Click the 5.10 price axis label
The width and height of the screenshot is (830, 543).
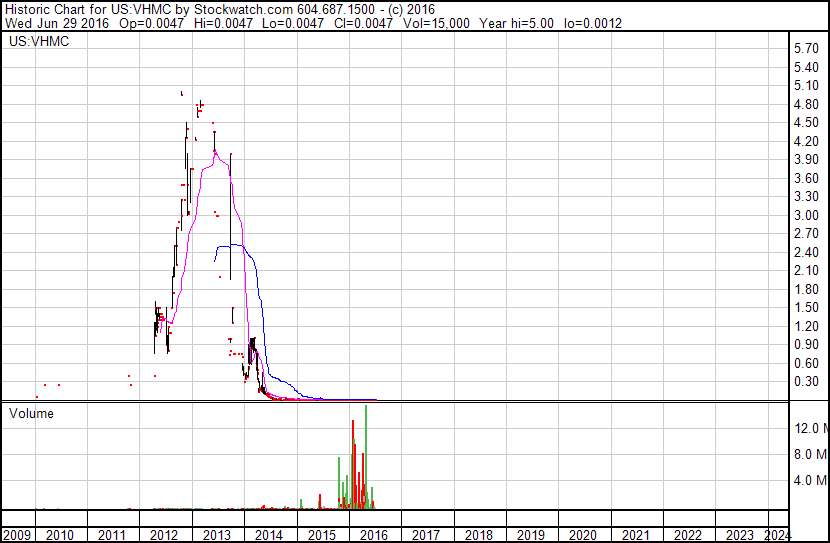806,85
